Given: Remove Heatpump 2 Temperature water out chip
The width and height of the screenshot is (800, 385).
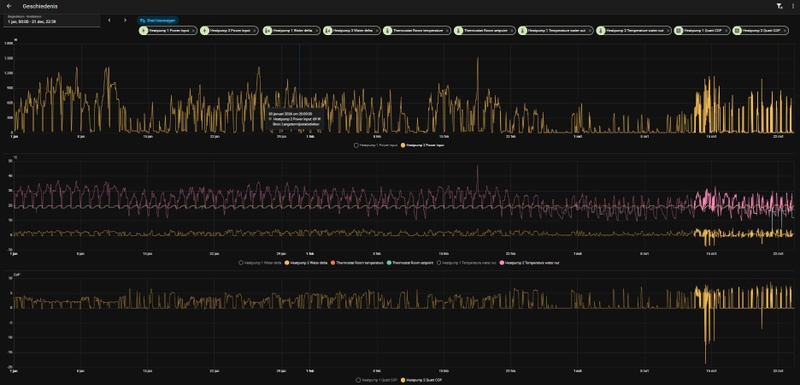Looking at the screenshot, I should coord(667,31).
